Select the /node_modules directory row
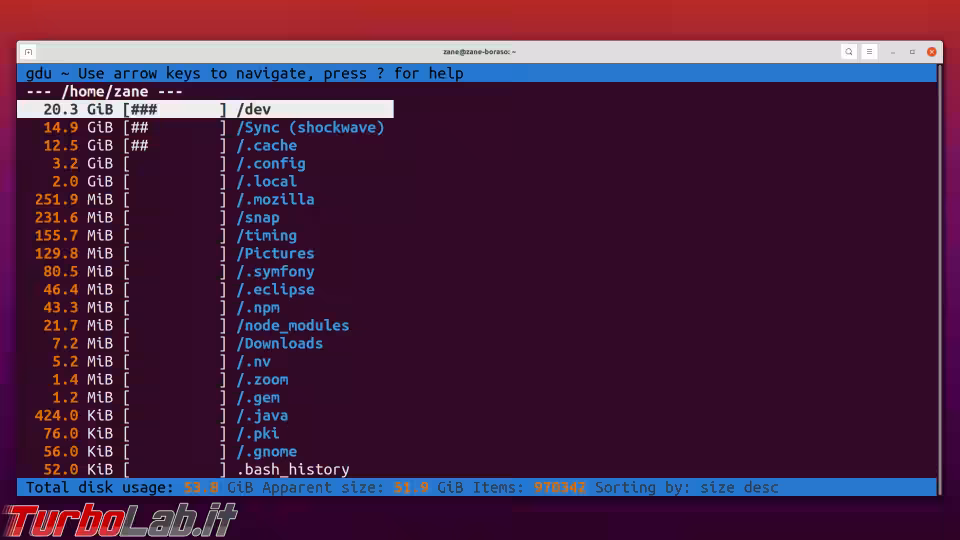 [x=205, y=326]
